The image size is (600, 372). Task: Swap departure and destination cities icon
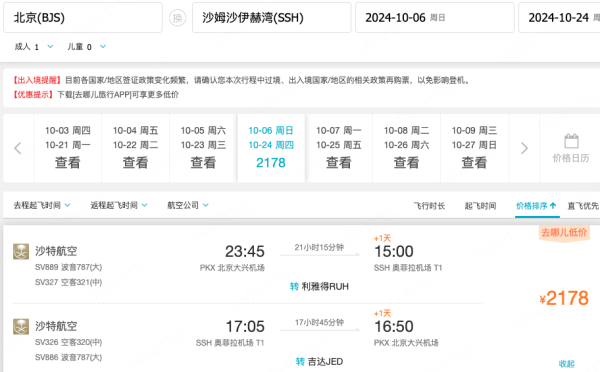(178, 18)
